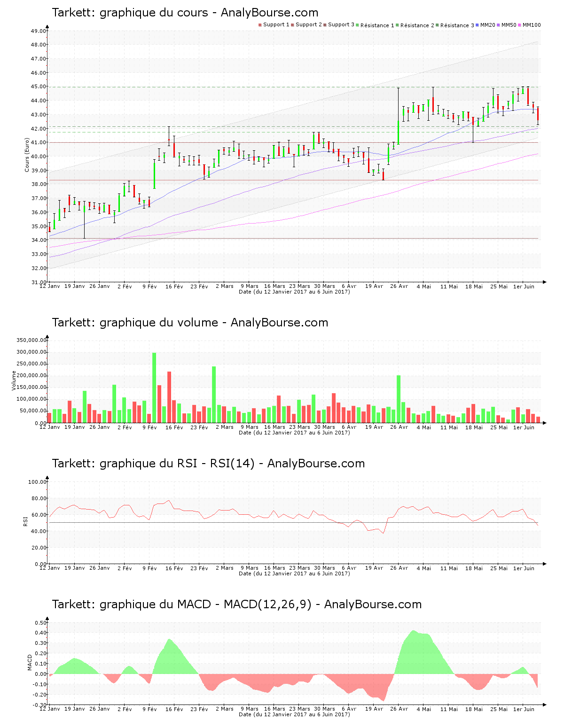Click the vertical 'RSI' axis title
Screen dimensions: 564x728
coord(25,521)
